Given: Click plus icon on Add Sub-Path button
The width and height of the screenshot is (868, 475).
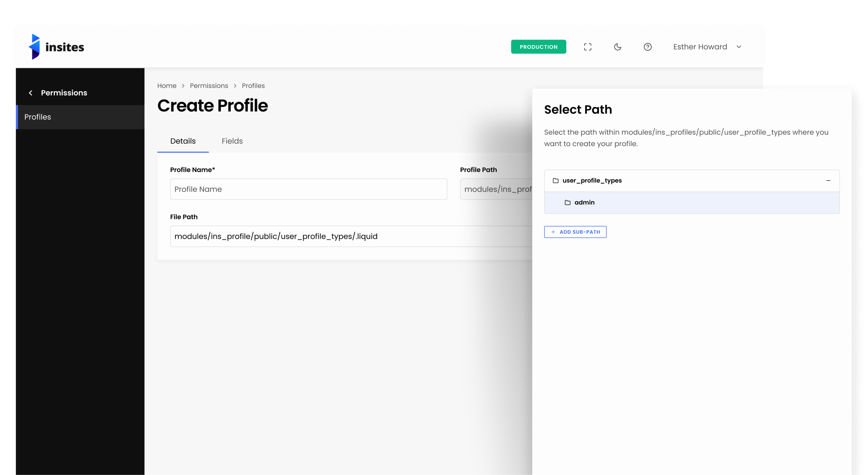Looking at the screenshot, I should (x=553, y=232).
